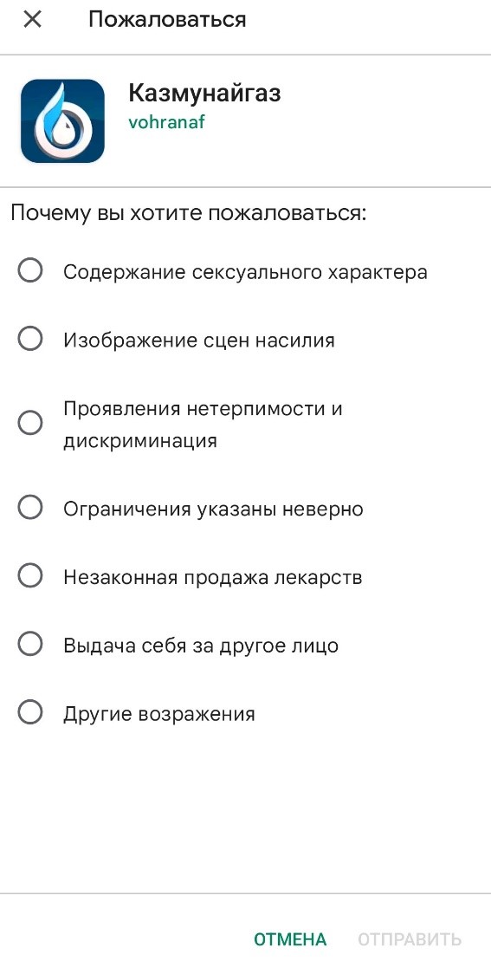This screenshot has height=980, width=491.
Task: Select Изображение сцен насилия radio button
Action: pyautogui.click(x=30, y=340)
